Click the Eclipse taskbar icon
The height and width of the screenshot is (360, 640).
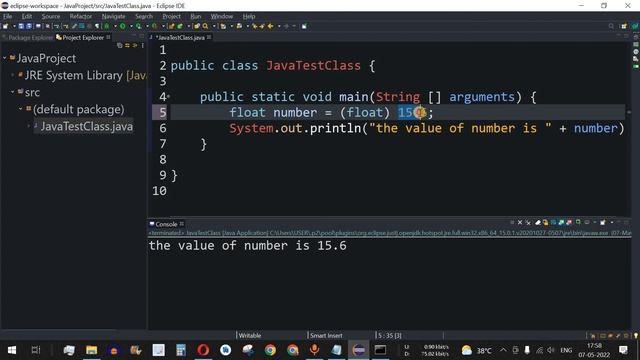pyautogui.click(x=358, y=350)
